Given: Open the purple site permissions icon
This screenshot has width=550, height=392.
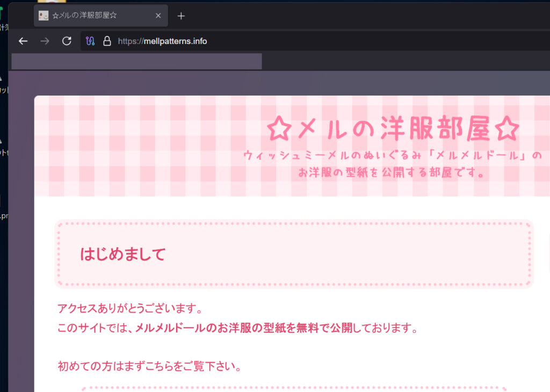Looking at the screenshot, I should pyautogui.click(x=90, y=41).
